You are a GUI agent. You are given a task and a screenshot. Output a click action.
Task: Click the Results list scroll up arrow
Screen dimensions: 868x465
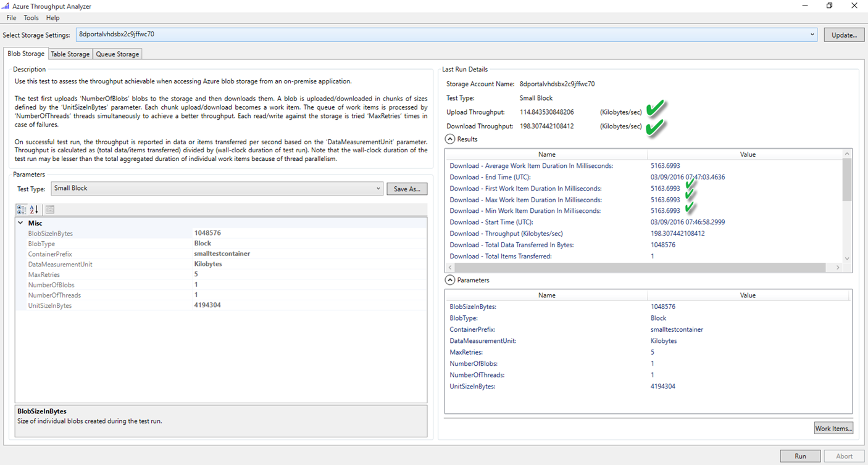(847, 154)
